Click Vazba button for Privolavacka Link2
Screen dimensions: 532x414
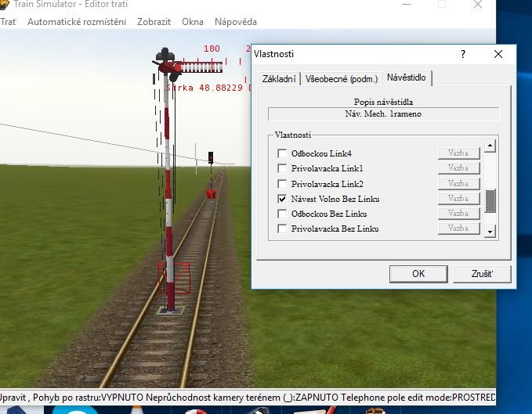click(458, 184)
